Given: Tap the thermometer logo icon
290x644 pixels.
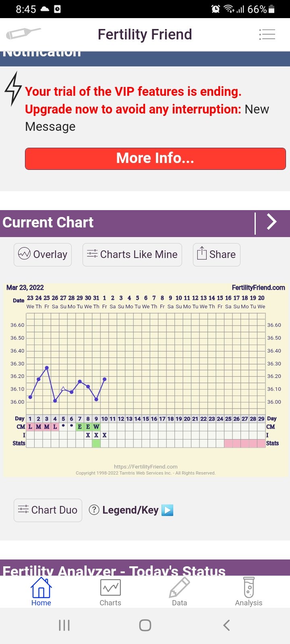Looking at the screenshot, I should [23, 33].
